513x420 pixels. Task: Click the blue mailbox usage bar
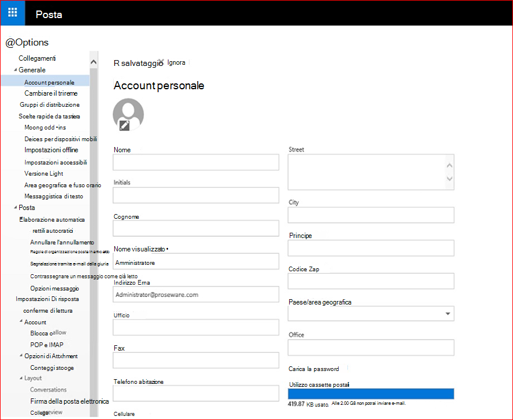(x=371, y=394)
